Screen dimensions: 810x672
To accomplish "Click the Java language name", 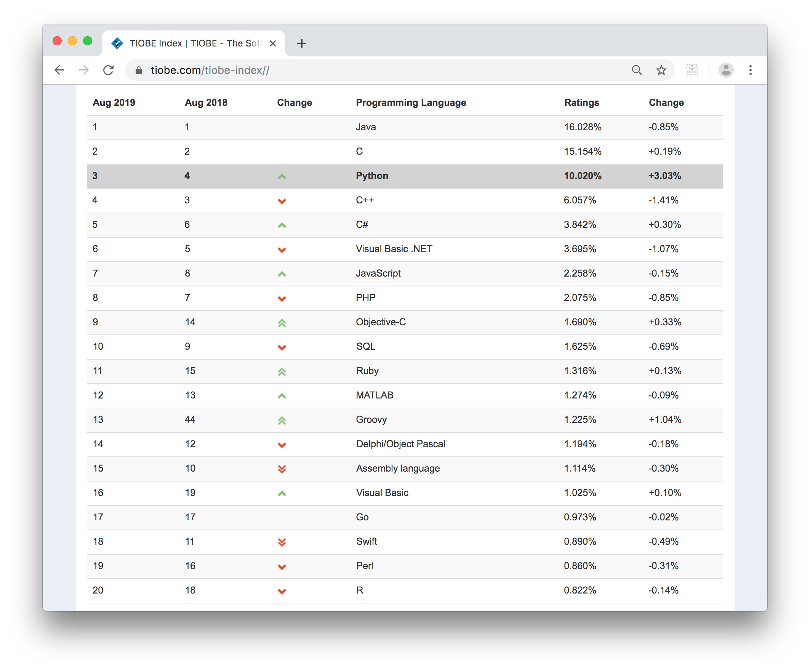I will point(366,127).
